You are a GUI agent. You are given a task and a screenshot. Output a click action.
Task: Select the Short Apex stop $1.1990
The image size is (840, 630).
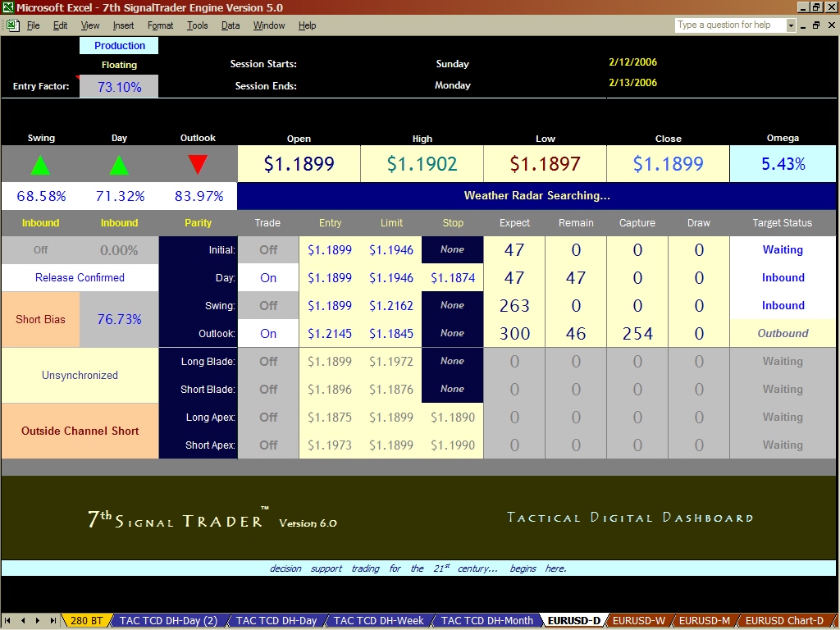tap(453, 445)
